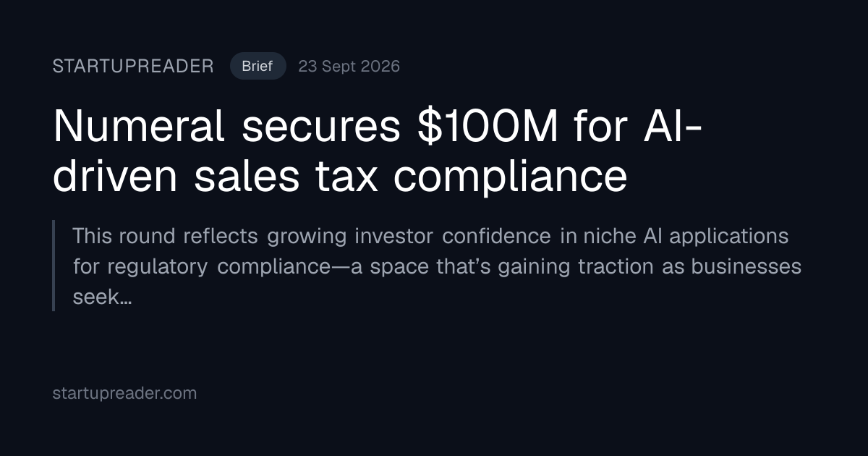Open the Numeral secures $100M headline
Screen dimensions: 868x456
coord(378,152)
